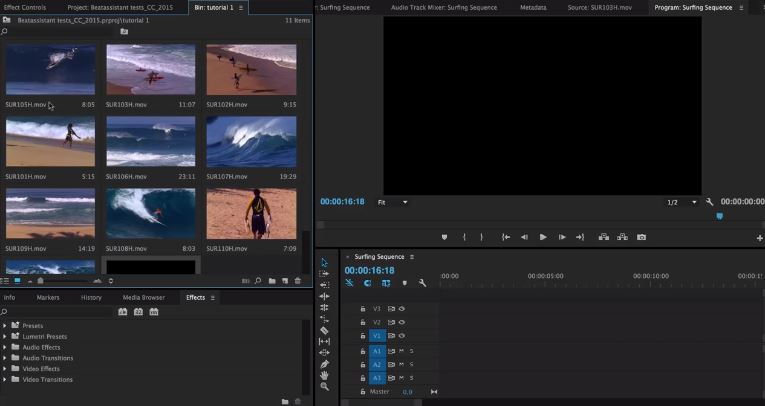
Task: Switch to Source: SUR103H.mov tab
Action: 600,7
